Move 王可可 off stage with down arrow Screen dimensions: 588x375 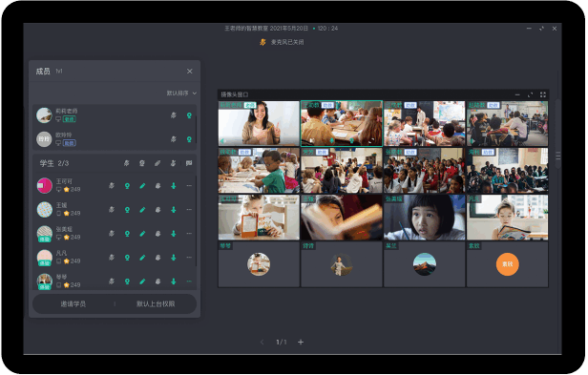point(174,186)
